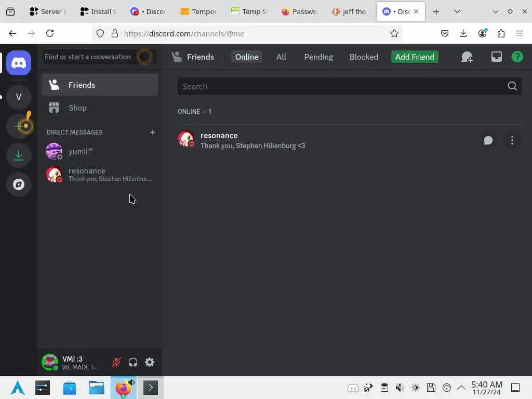Click the friends Search field

coord(349,86)
